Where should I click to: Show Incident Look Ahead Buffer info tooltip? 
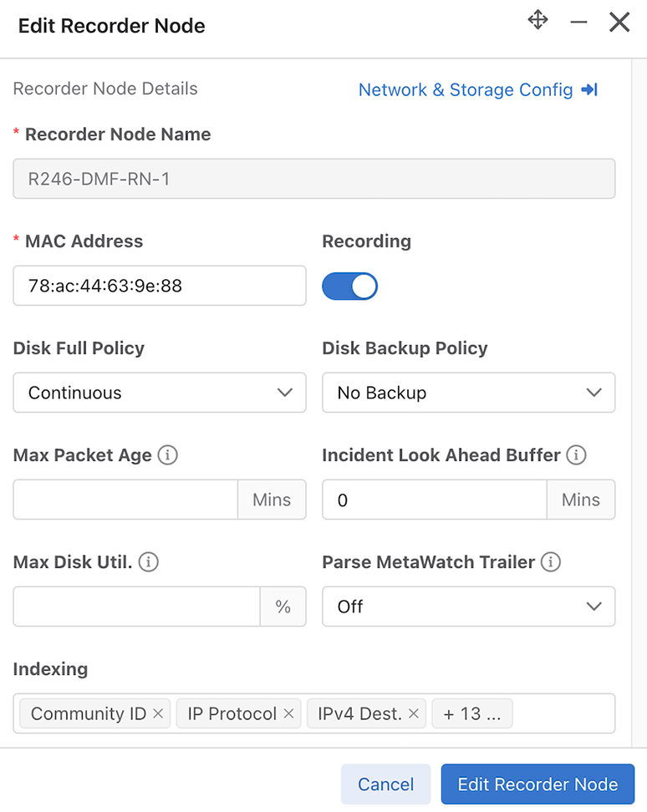(x=576, y=455)
